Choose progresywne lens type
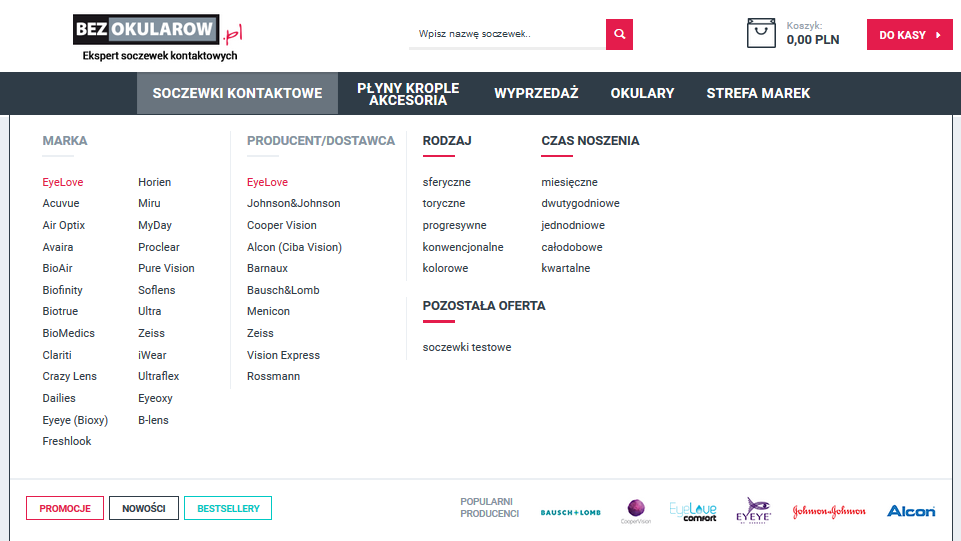Screen dimensions: 961x541 pos(454,225)
